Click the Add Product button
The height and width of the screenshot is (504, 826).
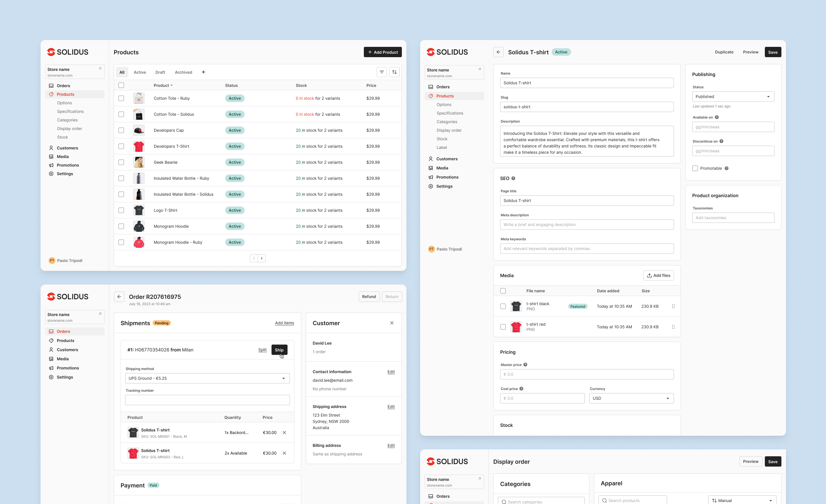click(x=382, y=52)
